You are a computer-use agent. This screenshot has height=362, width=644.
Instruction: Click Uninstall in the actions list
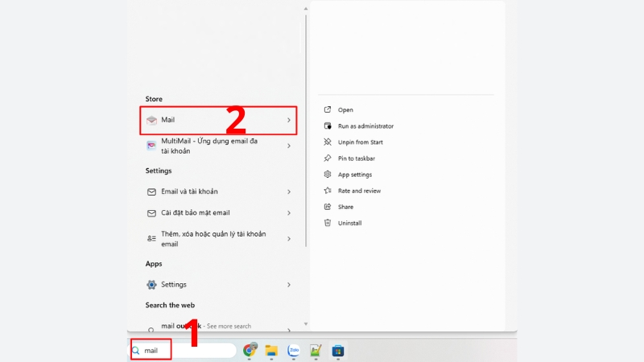pyautogui.click(x=350, y=223)
